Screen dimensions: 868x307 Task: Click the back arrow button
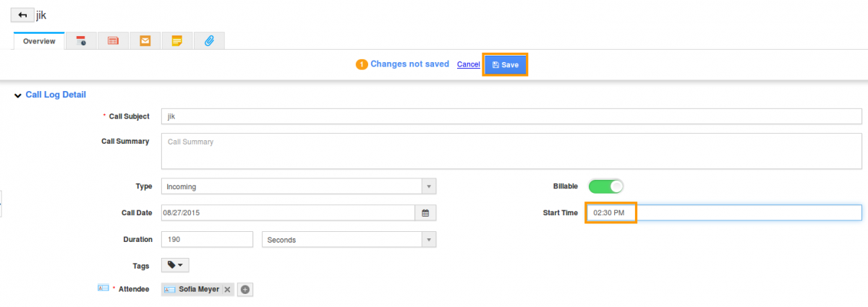(x=22, y=14)
